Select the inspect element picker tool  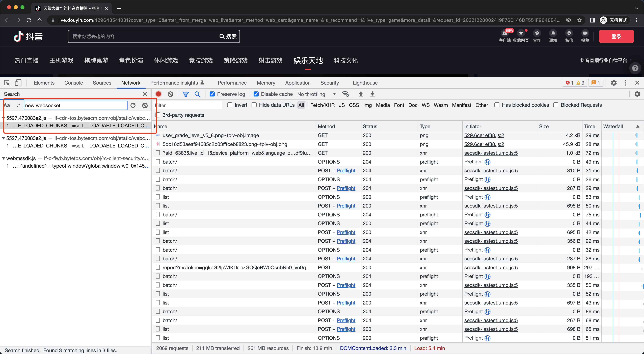7,83
